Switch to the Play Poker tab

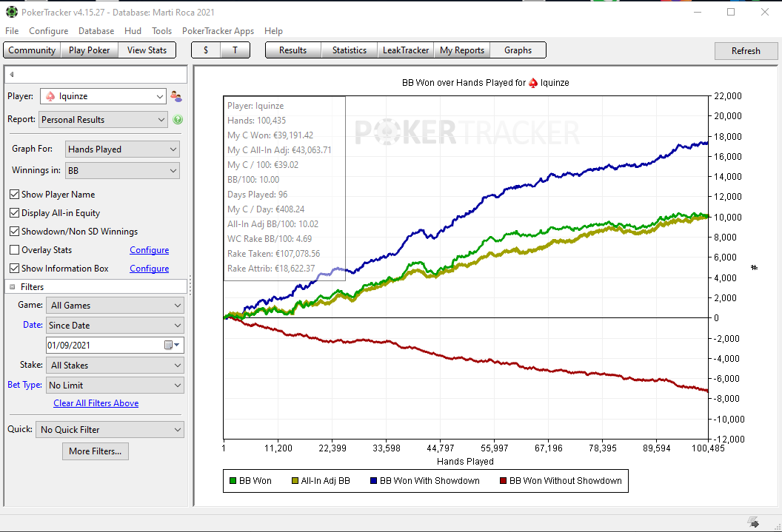click(90, 50)
